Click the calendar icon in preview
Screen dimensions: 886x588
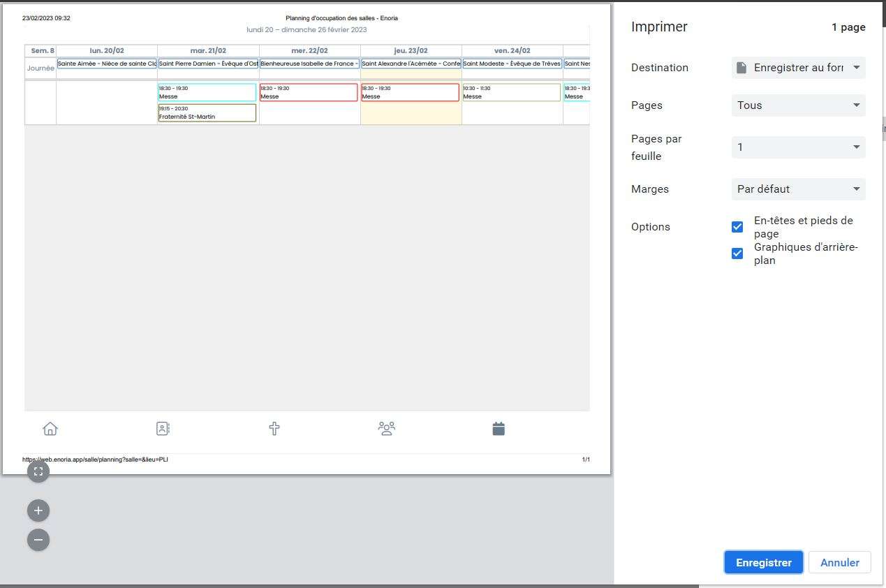[499, 429]
